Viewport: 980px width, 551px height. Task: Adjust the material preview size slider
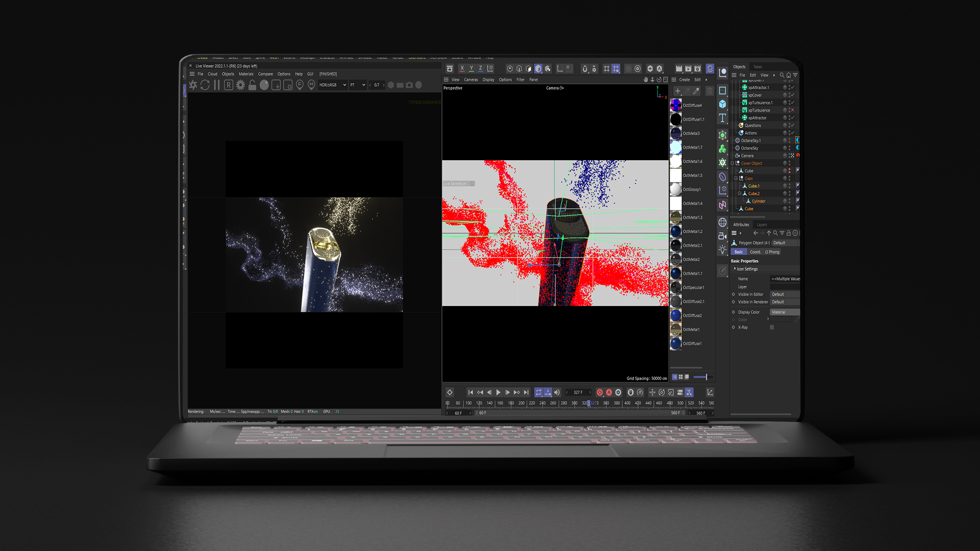tap(706, 377)
